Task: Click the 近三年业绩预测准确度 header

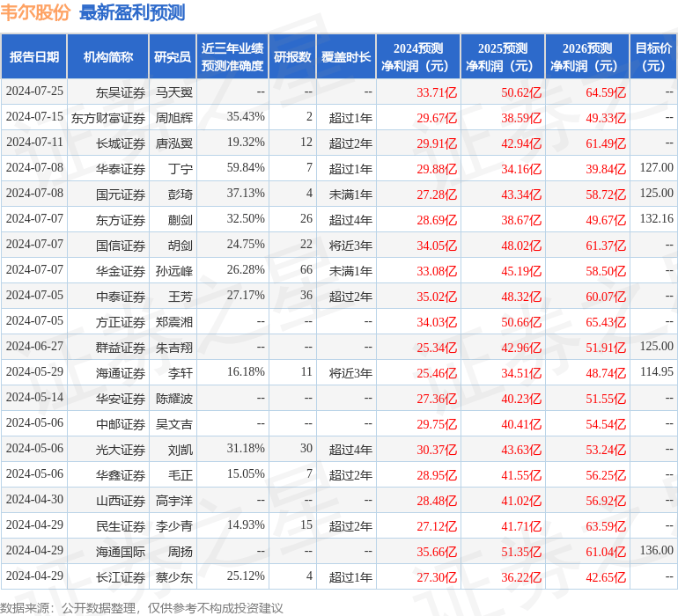Action: tap(232, 56)
